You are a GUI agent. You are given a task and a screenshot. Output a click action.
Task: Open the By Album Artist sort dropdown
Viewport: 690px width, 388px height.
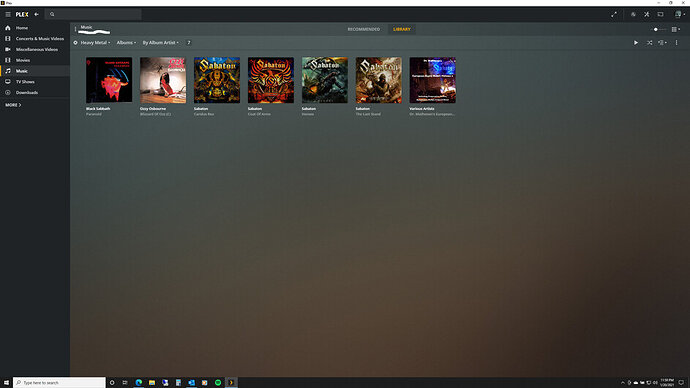point(161,43)
